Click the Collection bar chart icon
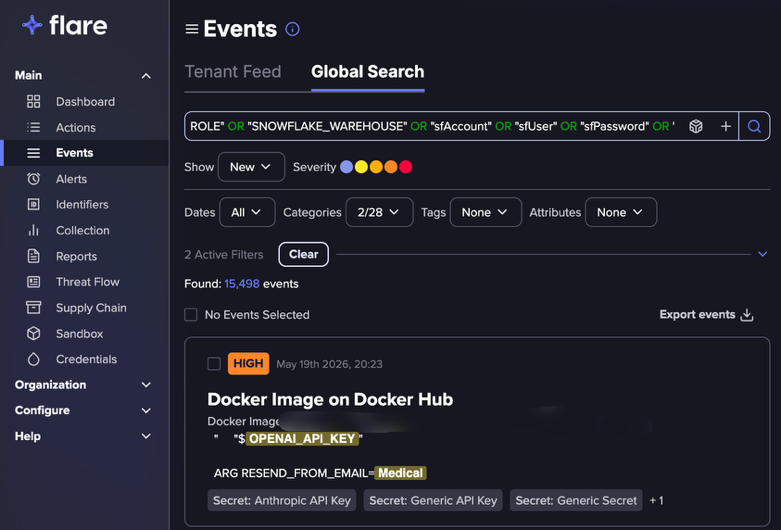 click(33, 230)
